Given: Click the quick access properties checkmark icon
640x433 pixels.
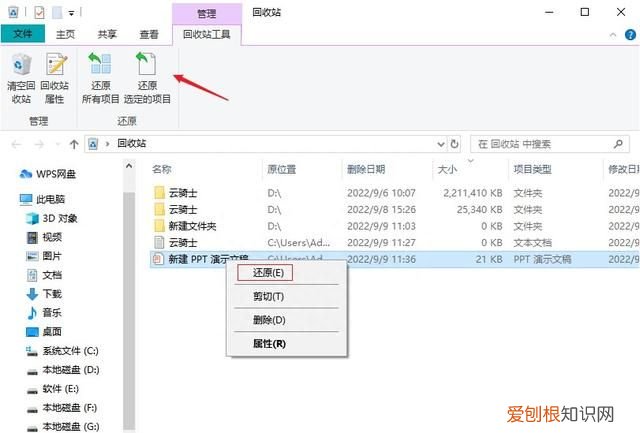Looking at the screenshot, I should pos(39,13).
